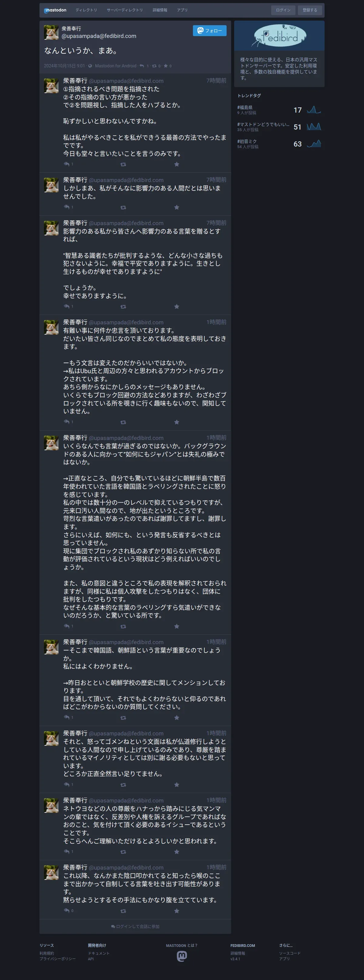Screen dimensions: 364x980
Task: Boost the post beginning しかしまあ
Action: [x=123, y=207]
